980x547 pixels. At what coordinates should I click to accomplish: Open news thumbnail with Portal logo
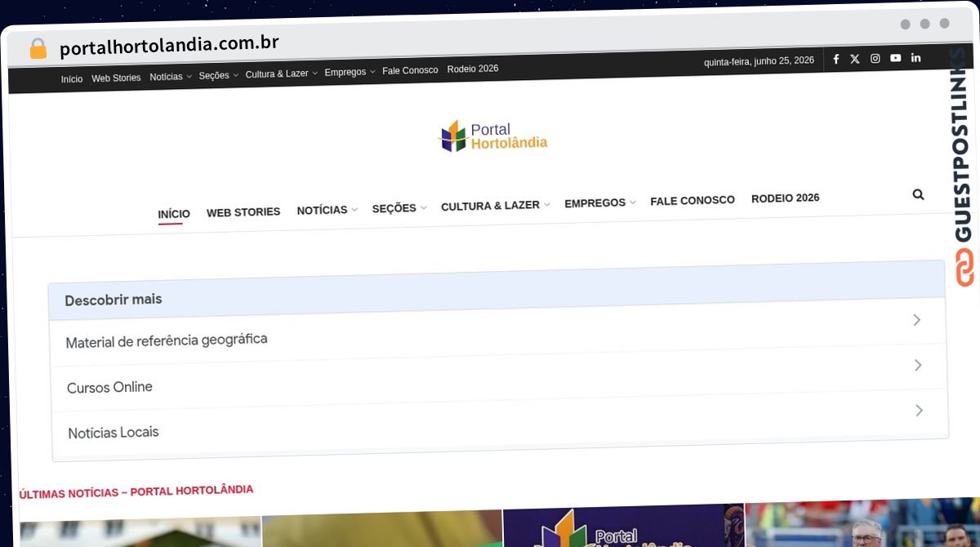coord(623,526)
